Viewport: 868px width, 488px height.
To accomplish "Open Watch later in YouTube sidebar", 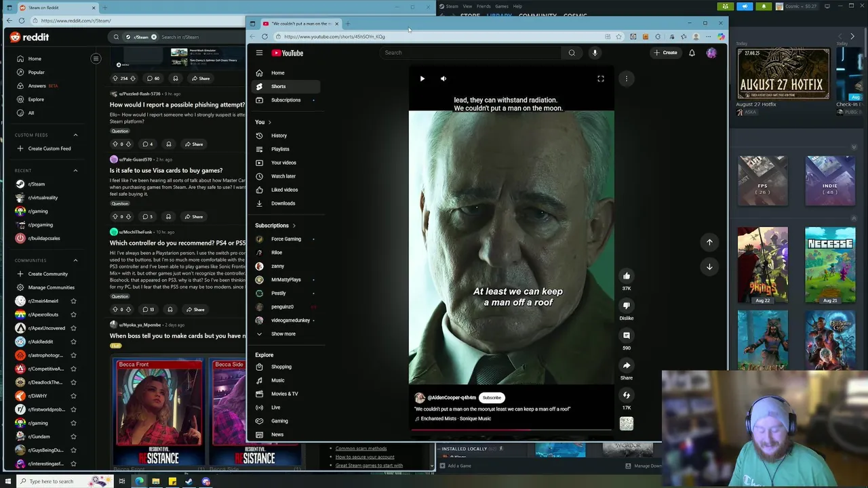I will click(285, 176).
